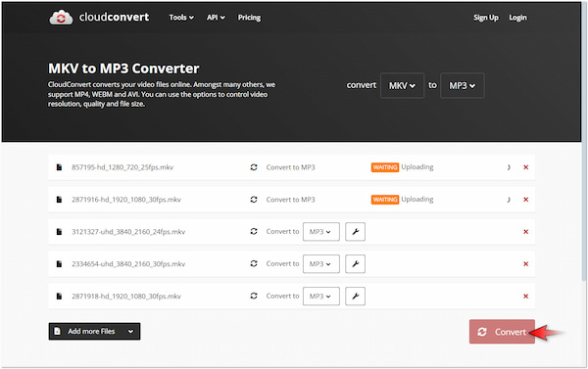Select filename 857195-hd_1280_720_25fps.mkv
This screenshot has height=369, width=588.
tap(122, 167)
